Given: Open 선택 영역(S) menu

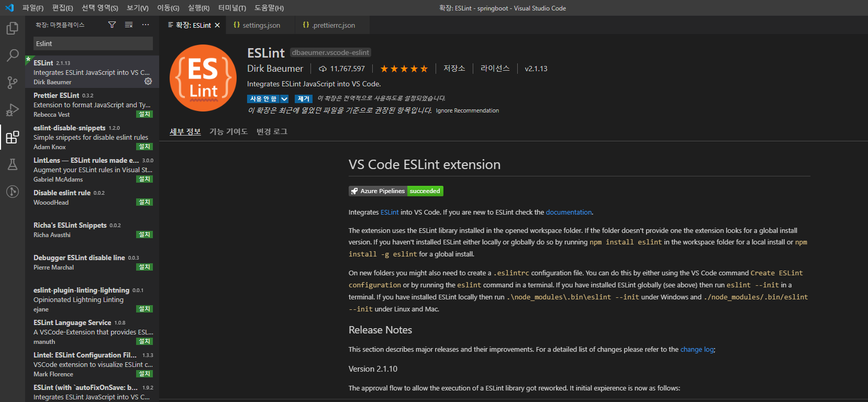Looking at the screenshot, I should point(100,8).
